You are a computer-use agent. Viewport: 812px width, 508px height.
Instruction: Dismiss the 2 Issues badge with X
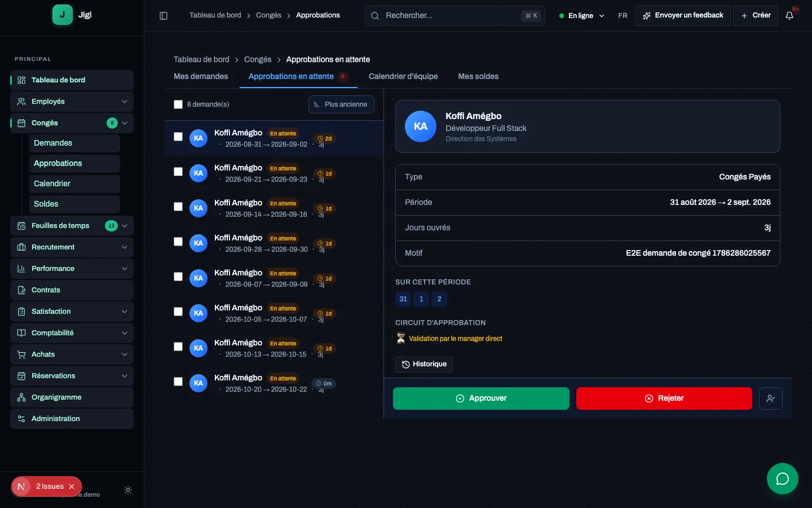point(72,487)
